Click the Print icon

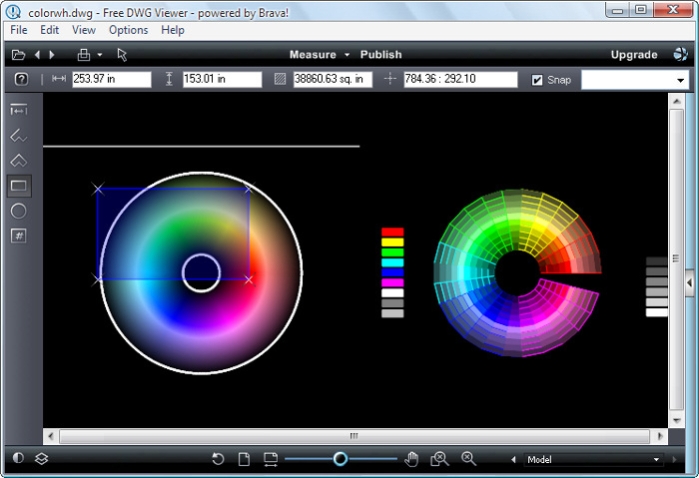coord(84,55)
